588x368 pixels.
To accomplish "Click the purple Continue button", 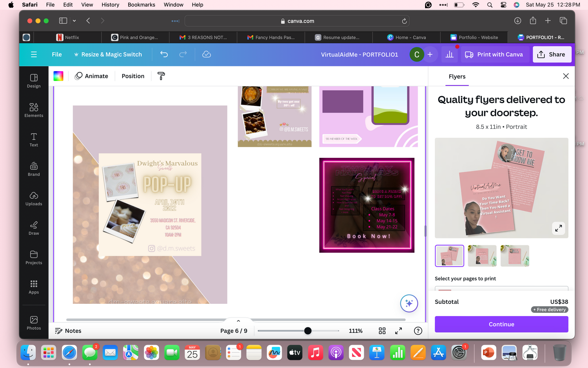I will tap(501, 324).
